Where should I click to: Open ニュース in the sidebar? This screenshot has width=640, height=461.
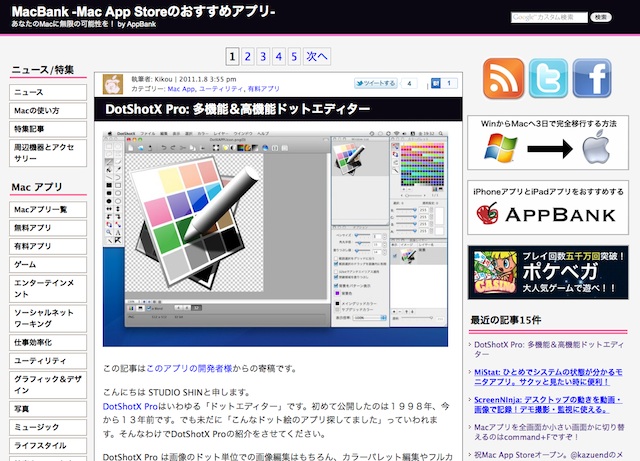click(48, 92)
